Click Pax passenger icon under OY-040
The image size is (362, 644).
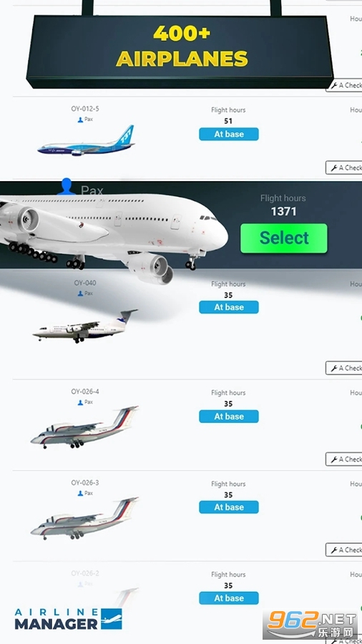tap(80, 293)
